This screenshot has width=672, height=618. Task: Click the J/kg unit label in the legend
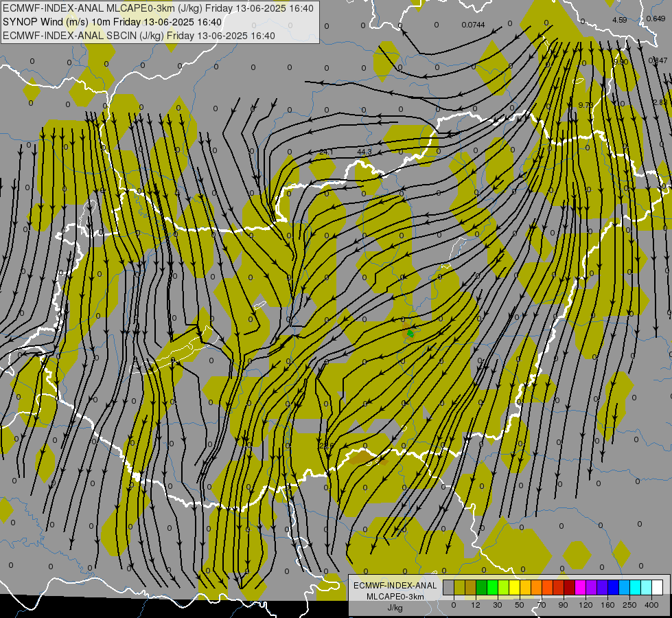pos(395,607)
